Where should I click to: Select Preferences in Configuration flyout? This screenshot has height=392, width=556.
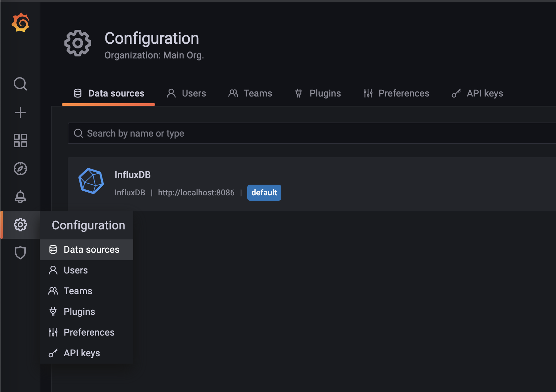86,332
